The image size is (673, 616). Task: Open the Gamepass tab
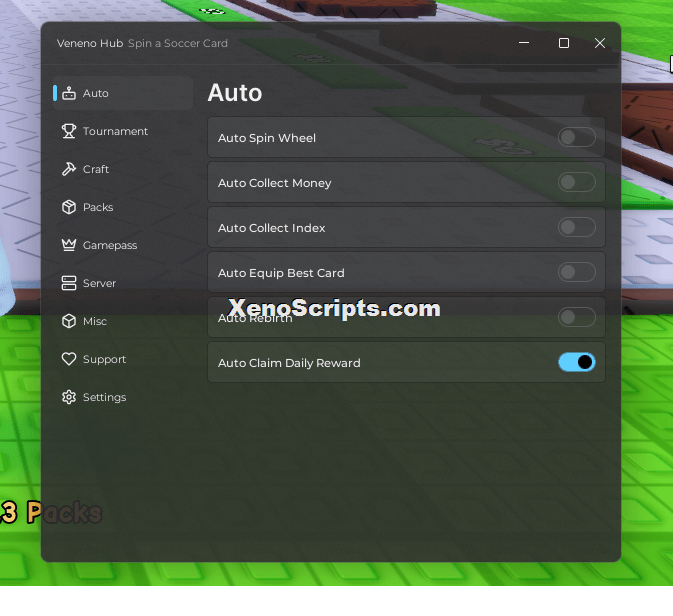click(x=110, y=245)
